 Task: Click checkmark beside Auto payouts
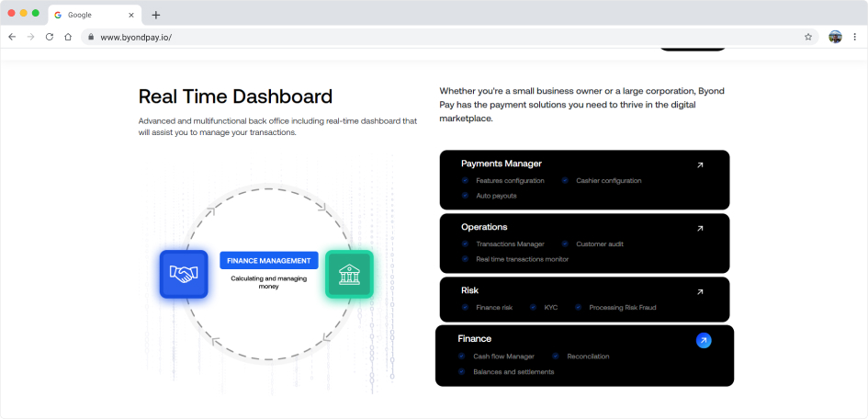pos(465,196)
